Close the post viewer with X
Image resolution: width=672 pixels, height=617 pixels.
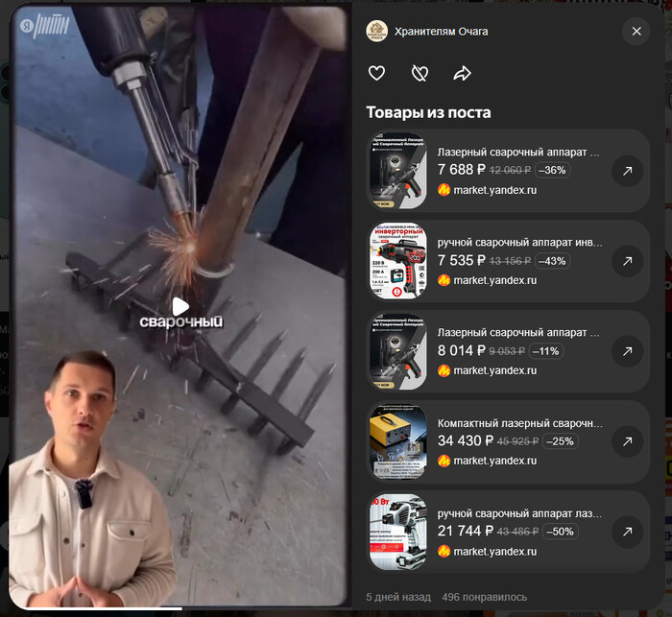[636, 32]
